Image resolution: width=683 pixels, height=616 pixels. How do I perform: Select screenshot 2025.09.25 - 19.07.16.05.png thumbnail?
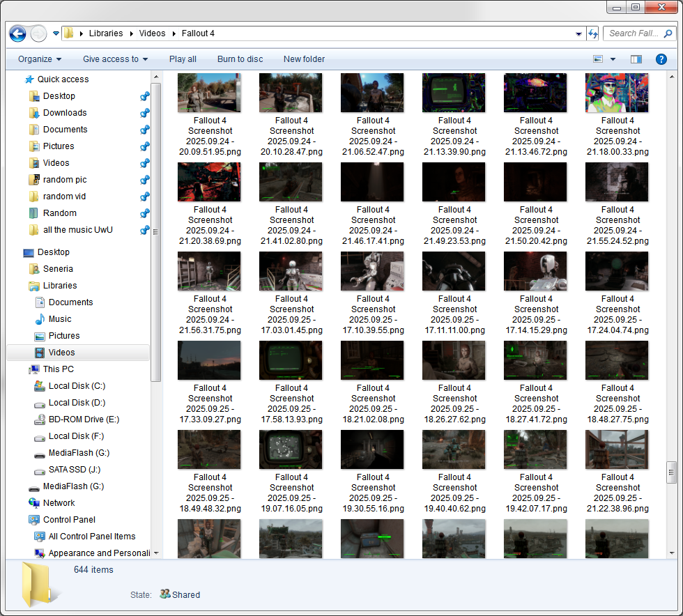pyautogui.click(x=291, y=449)
